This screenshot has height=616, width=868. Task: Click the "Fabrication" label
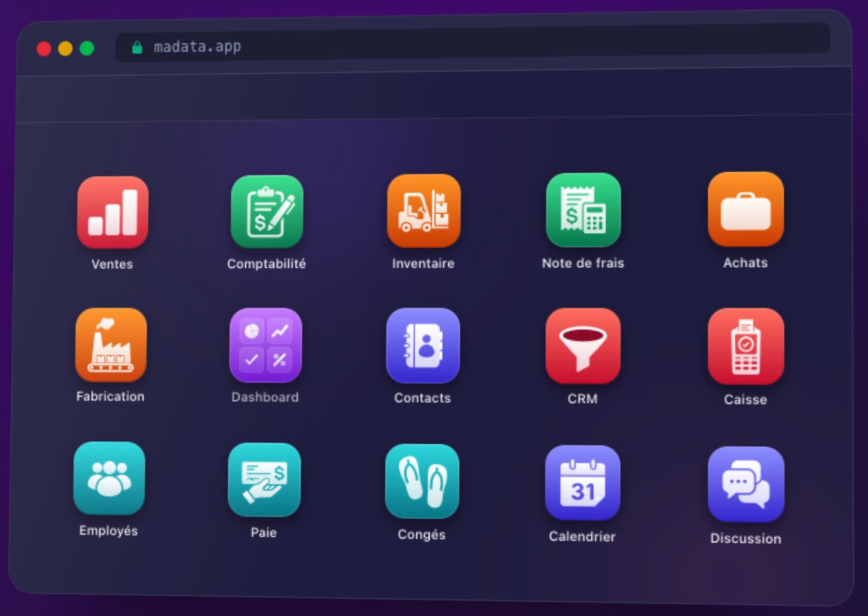110,397
